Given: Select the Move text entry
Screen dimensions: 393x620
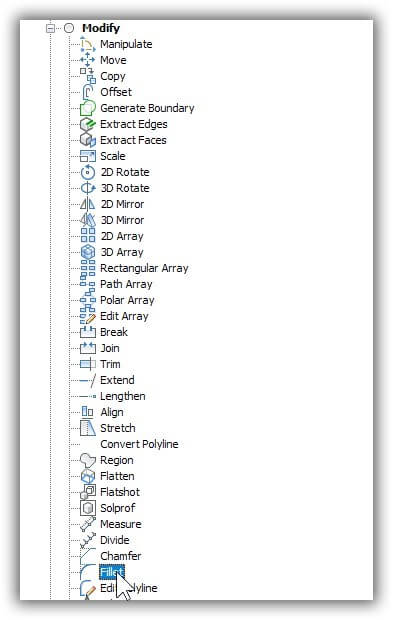Looking at the screenshot, I should tap(113, 60).
